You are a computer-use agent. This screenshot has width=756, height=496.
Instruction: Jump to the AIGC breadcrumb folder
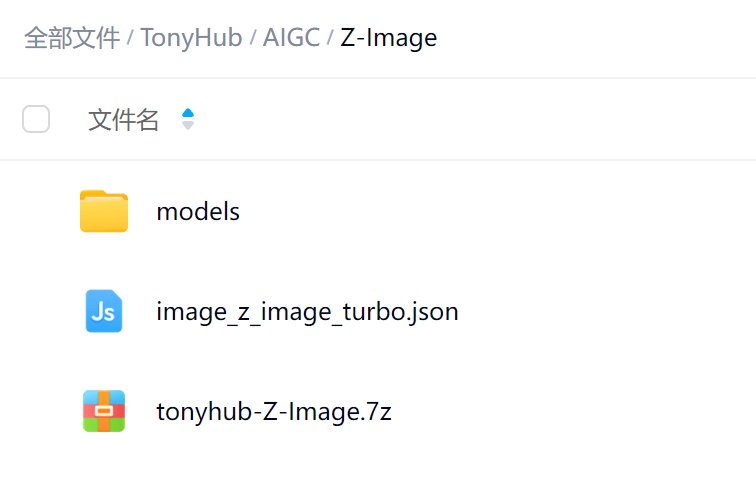pyautogui.click(x=291, y=38)
